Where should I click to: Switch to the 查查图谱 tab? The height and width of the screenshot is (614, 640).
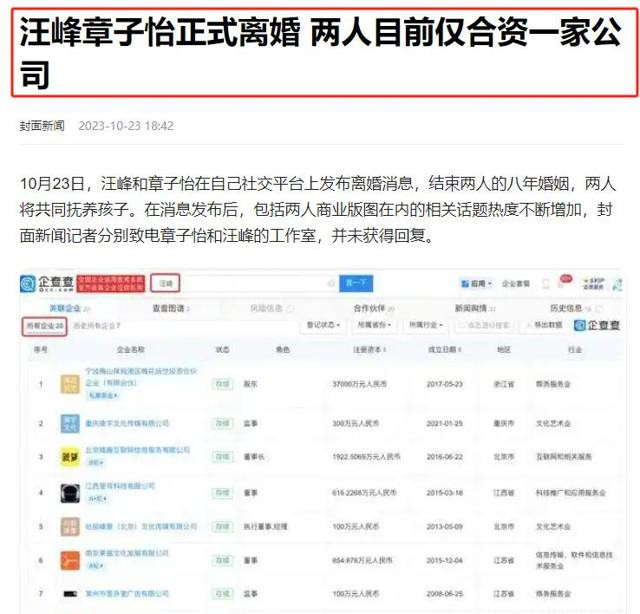[171, 308]
